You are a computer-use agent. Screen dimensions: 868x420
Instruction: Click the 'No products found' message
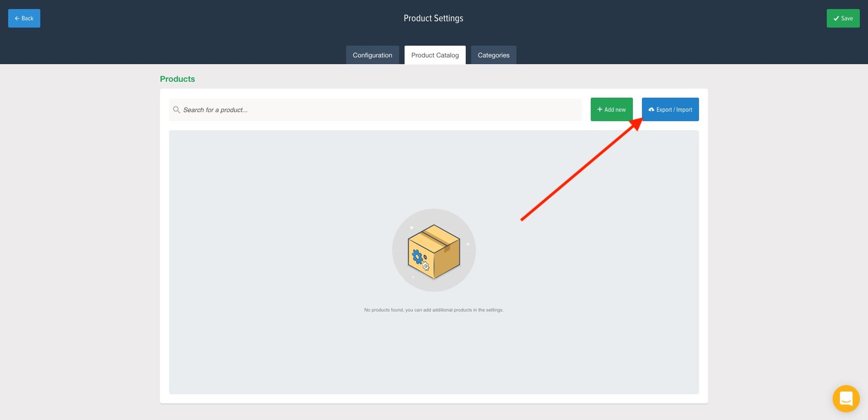tap(433, 310)
